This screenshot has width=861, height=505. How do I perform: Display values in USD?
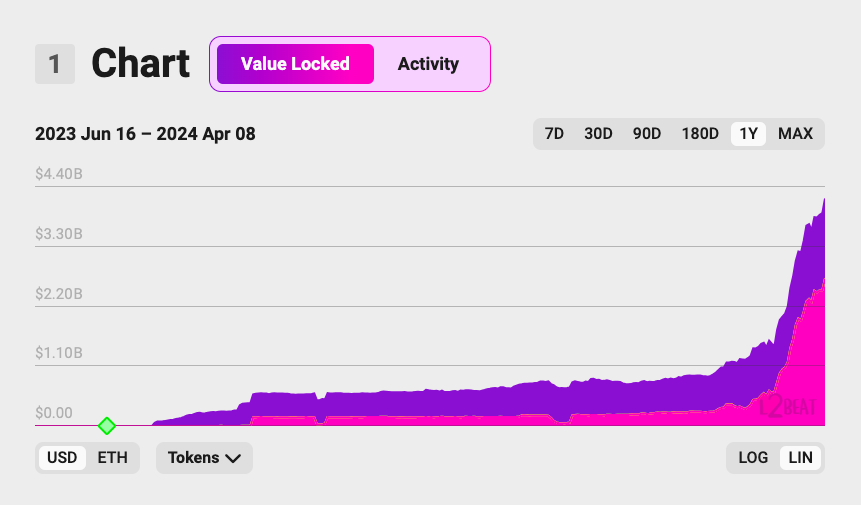(x=62, y=458)
